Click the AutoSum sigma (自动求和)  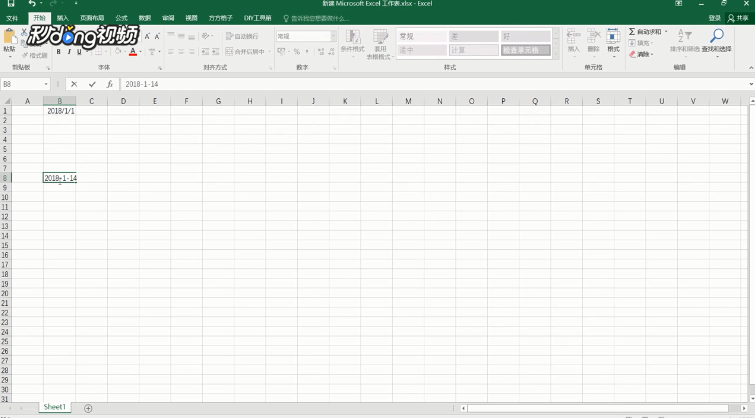point(645,32)
